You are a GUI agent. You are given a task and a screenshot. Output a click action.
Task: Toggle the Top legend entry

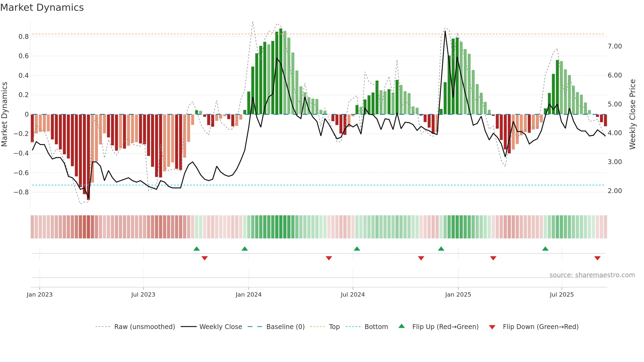pos(325,327)
